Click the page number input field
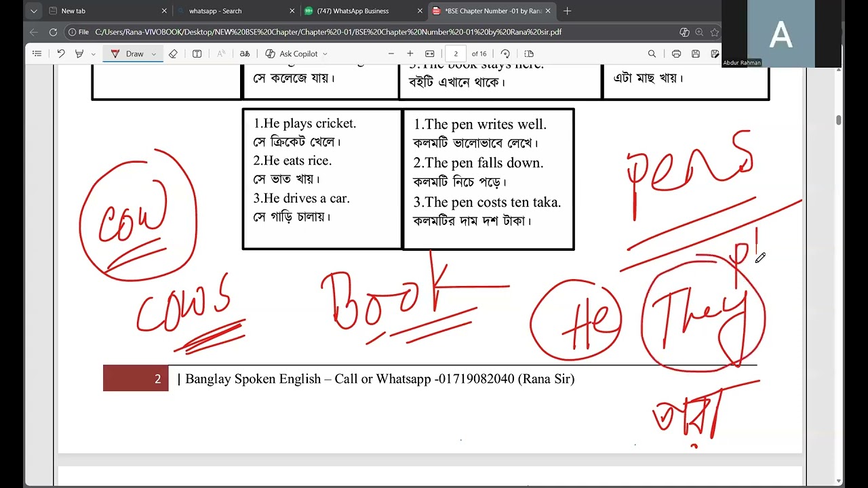Viewport: 868px width, 488px height. click(x=456, y=54)
